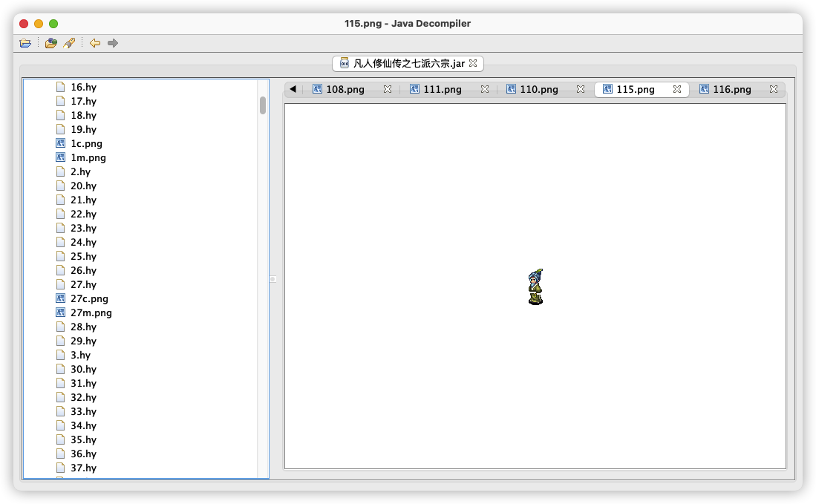Select 22.hy in the file tree
The image size is (816, 504).
click(x=83, y=214)
